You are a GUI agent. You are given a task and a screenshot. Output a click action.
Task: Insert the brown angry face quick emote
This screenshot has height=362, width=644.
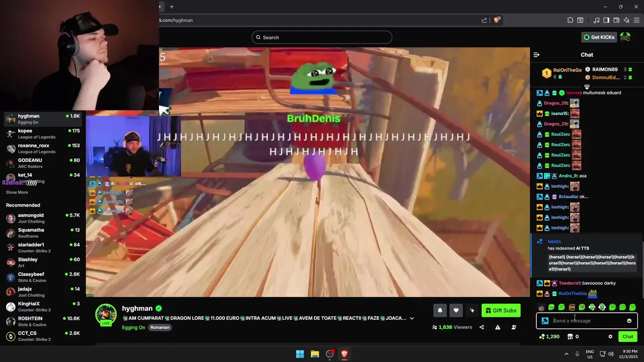572,307
